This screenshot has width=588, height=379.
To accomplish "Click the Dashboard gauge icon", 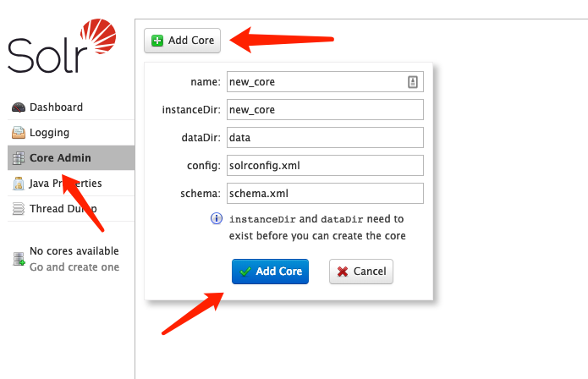I will click(x=19, y=107).
